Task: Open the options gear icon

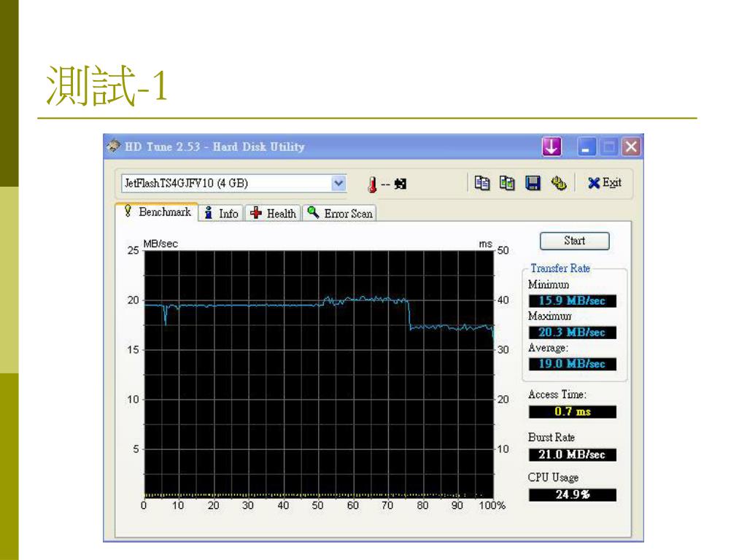Action: click(558, 183)
